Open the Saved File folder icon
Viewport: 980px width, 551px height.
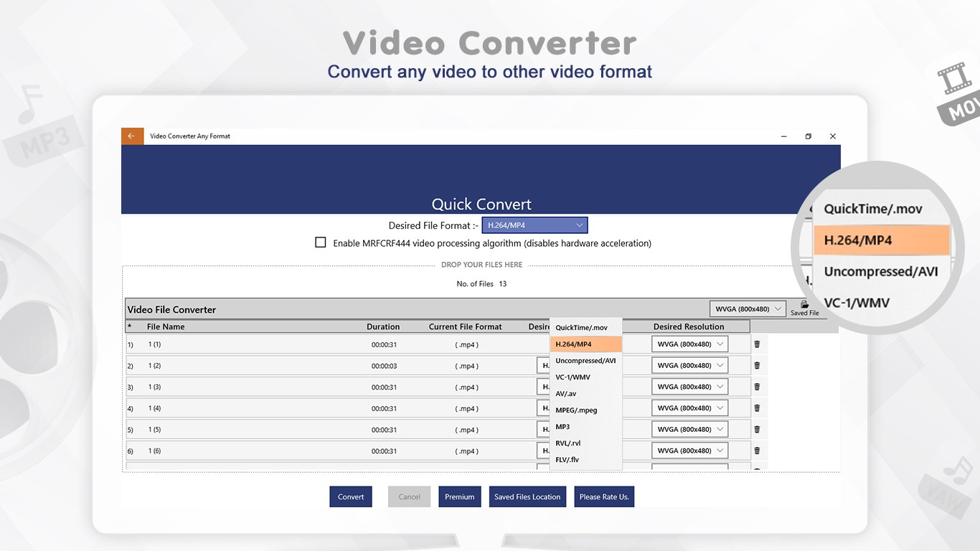(x=804, y=304)
